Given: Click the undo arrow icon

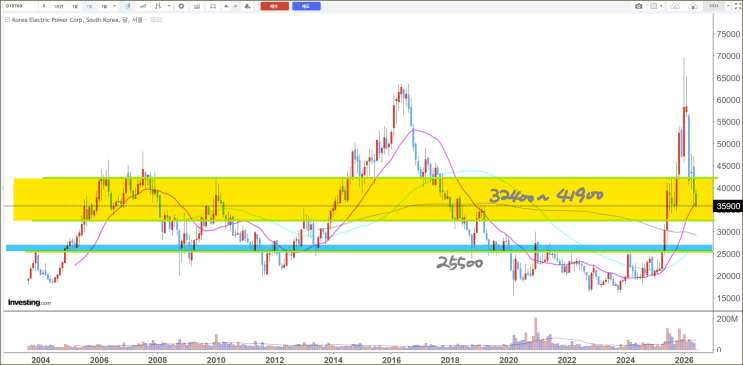Looking at the screenshot, I should coord(227,6).
